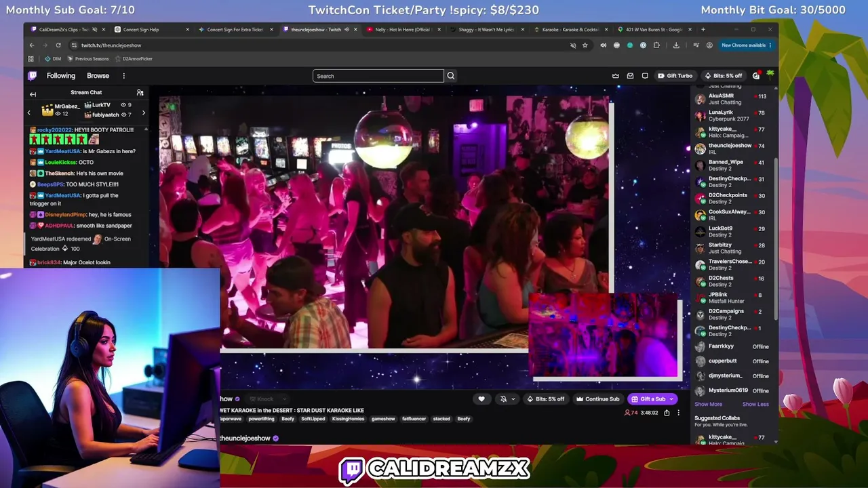Click the powerlifting stream tag

(x=261, y=419)
